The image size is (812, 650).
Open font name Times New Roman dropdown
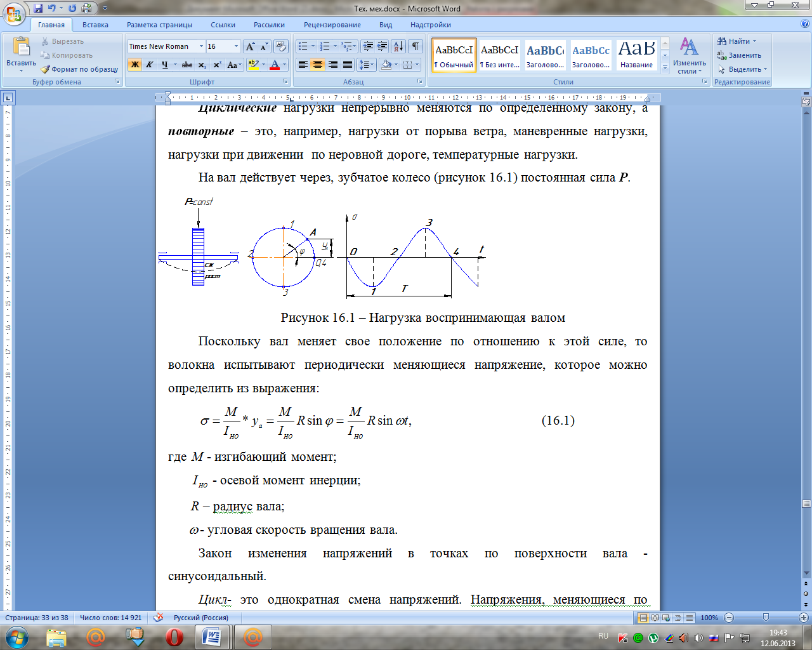(201, 46)
